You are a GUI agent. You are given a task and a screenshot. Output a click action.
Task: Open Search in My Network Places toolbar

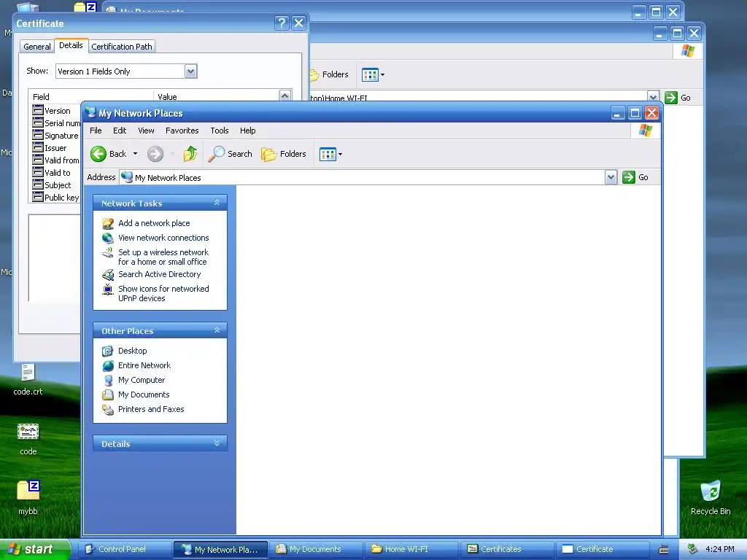click(x=231, y=154)
